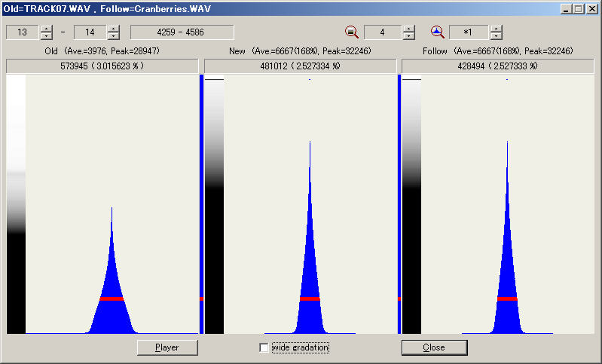
Task: Click the Close button
Action: pos(434,347)
